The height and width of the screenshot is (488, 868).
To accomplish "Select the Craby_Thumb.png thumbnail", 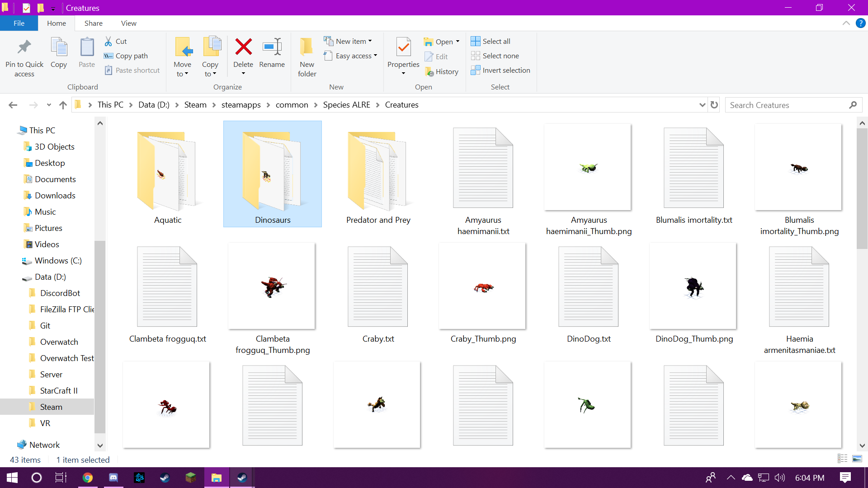I will (482, 286).
